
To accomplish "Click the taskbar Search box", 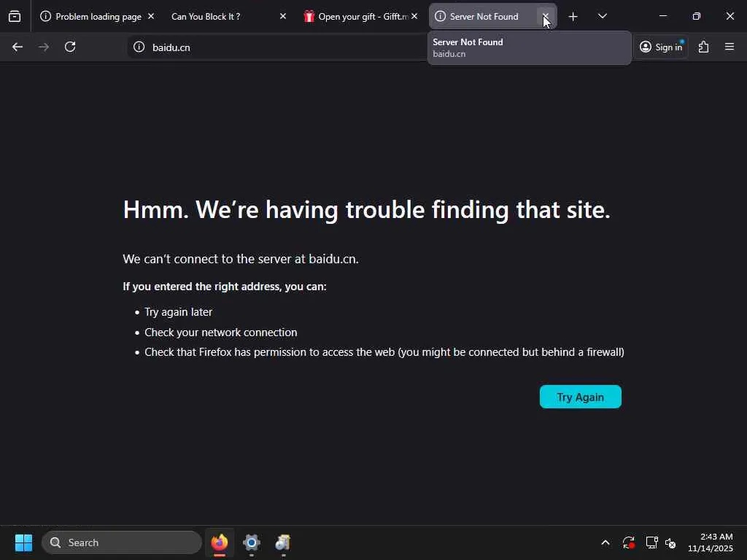I will [122, 542].
